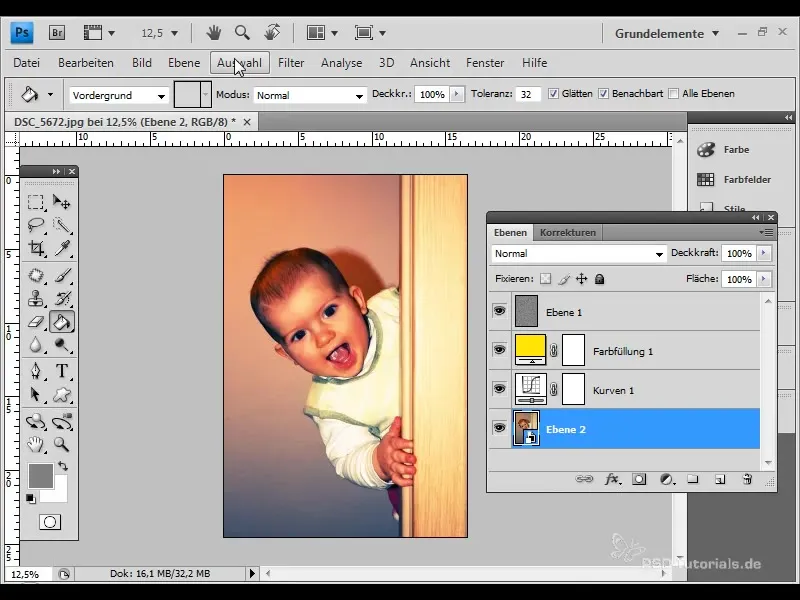Select the Lasso tool

click(x=36, y=225)
